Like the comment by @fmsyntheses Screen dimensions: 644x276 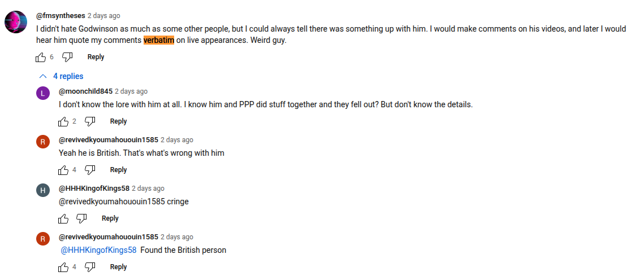coord(41,57)
